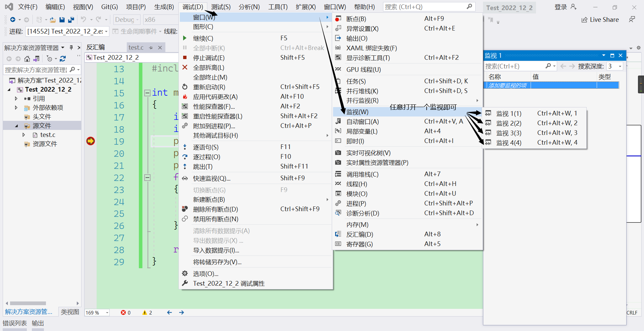Click the warnings count 2 indicator
The image size is (644, 331).
[x=147, y=313]
